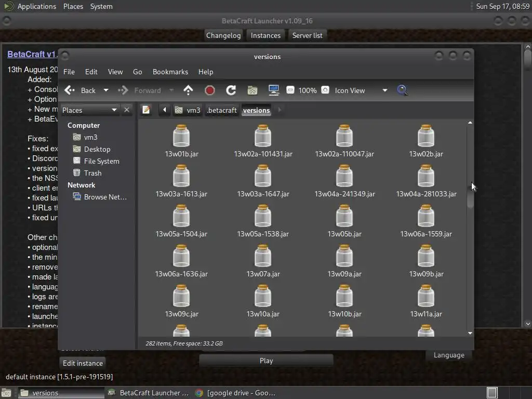Click the magnifier Search icon
The image size is (532, 399).
[402, 90]
